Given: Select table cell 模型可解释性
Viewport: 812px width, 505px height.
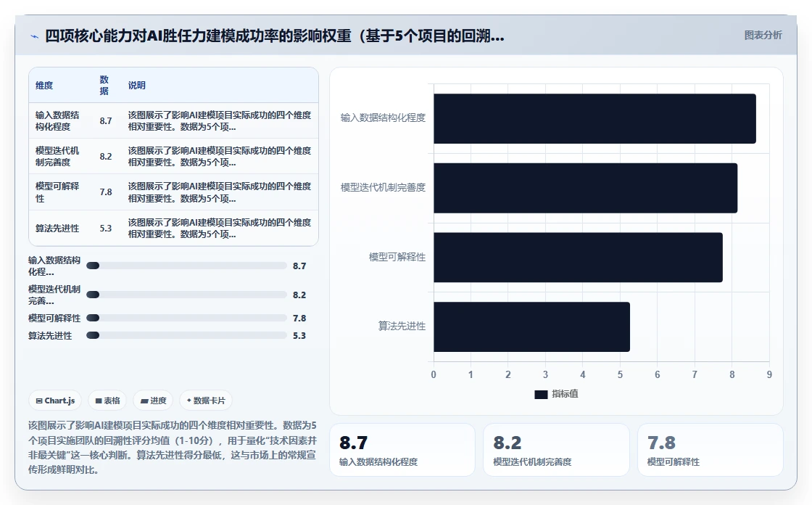Looking at the screenshot, I should click(57, 192).
